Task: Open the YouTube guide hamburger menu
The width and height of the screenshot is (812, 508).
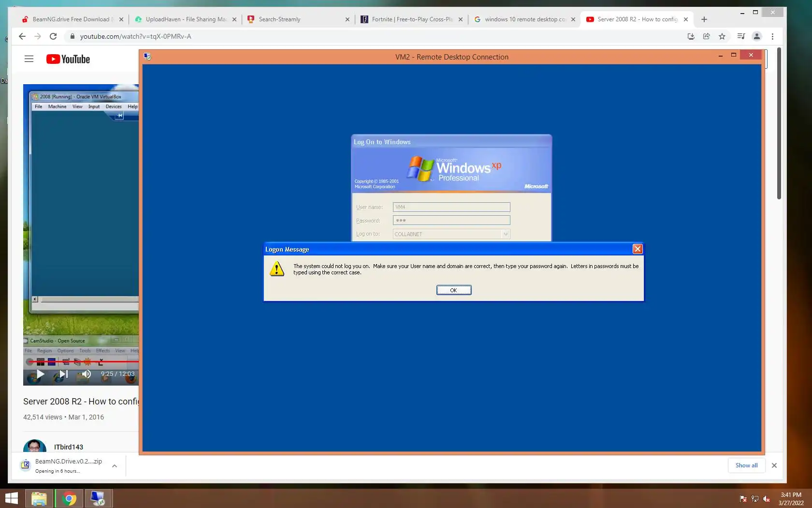Action: (29, 59)
